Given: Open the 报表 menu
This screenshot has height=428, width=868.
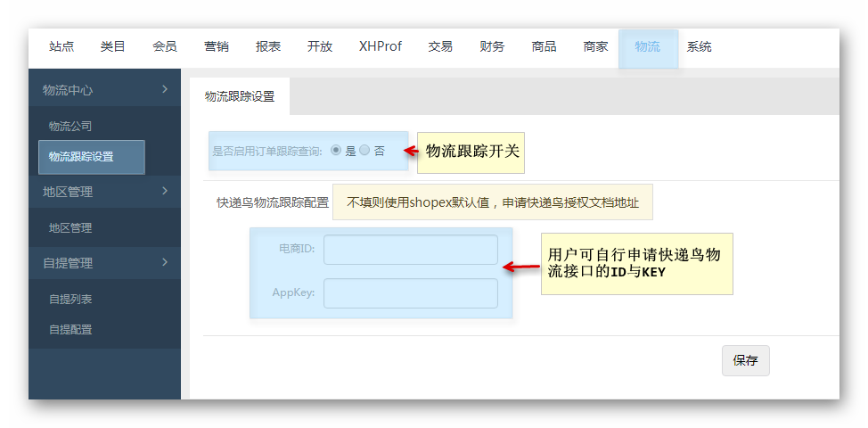Looking at the screenshot, I should [268, 46].
